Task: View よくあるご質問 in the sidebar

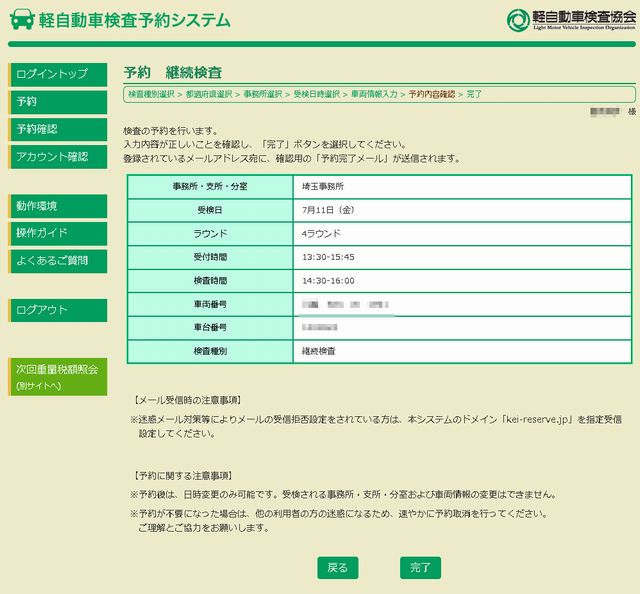Action: click(x=58, y=261)
